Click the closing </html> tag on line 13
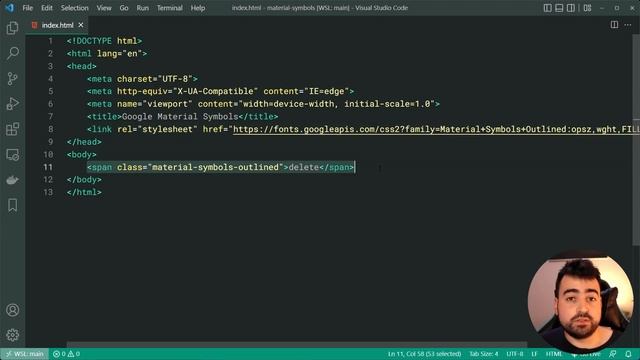Screen dimensions: 640x360 84,192
